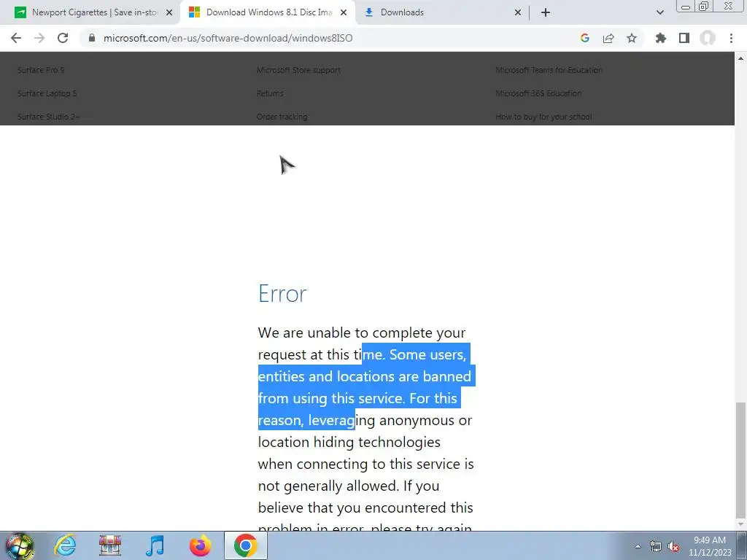Expand the tab search chevron
This screenshot has height=560, width=747.
659,12
